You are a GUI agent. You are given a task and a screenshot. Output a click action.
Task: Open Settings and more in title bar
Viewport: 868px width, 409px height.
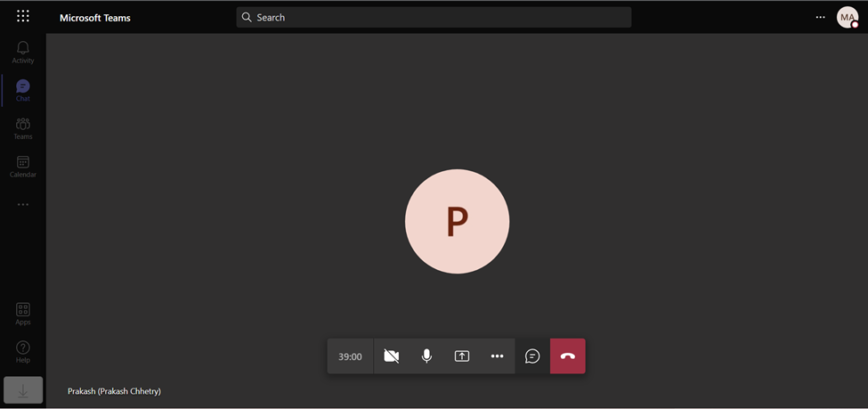coord(820,17)
